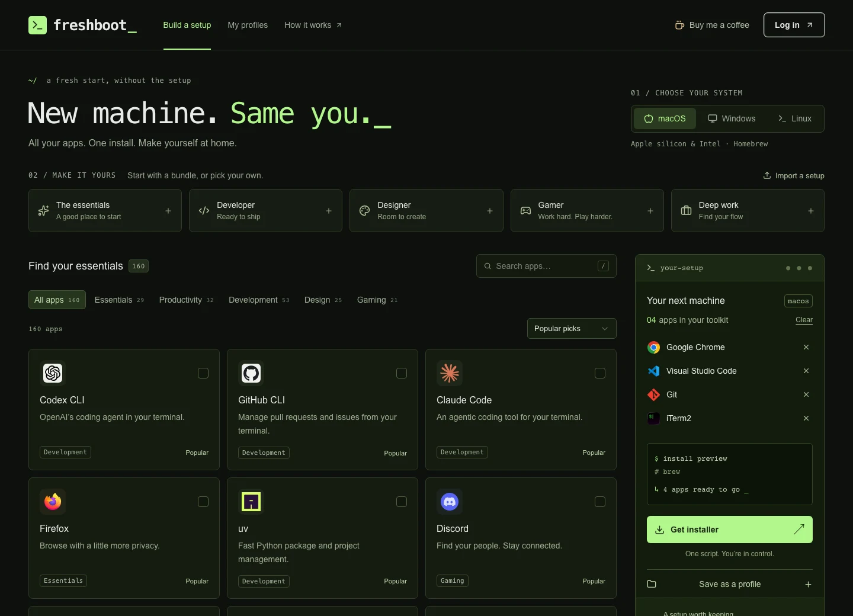This screenshot has height=616, width=853.
Task: Click the Gaming tag on Discord card
Action: coord(453,580)
